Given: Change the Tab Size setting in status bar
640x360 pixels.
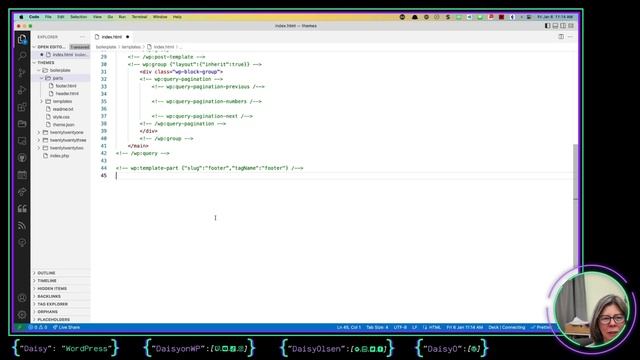Looking at the screenshot, I should point(377,327).
